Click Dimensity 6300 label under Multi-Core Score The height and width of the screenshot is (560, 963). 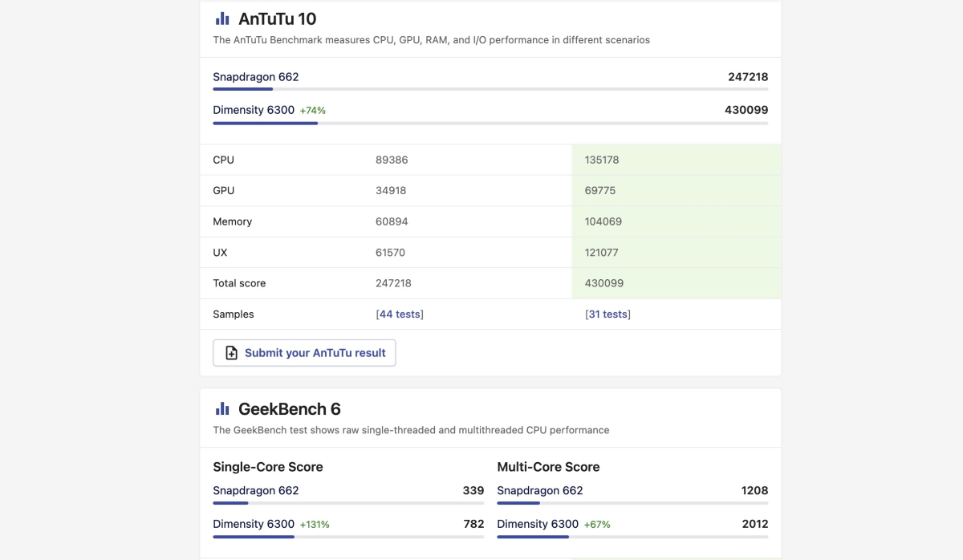(x=538, y=524)
